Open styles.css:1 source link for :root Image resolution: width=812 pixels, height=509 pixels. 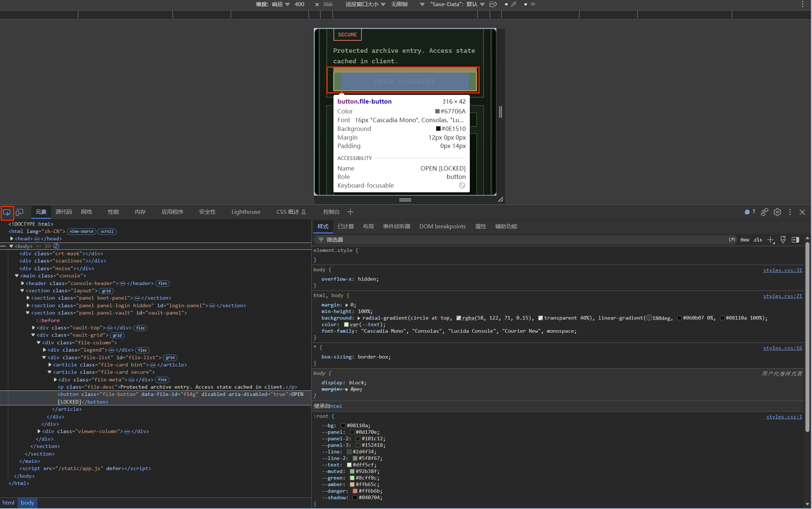point(784,417)
